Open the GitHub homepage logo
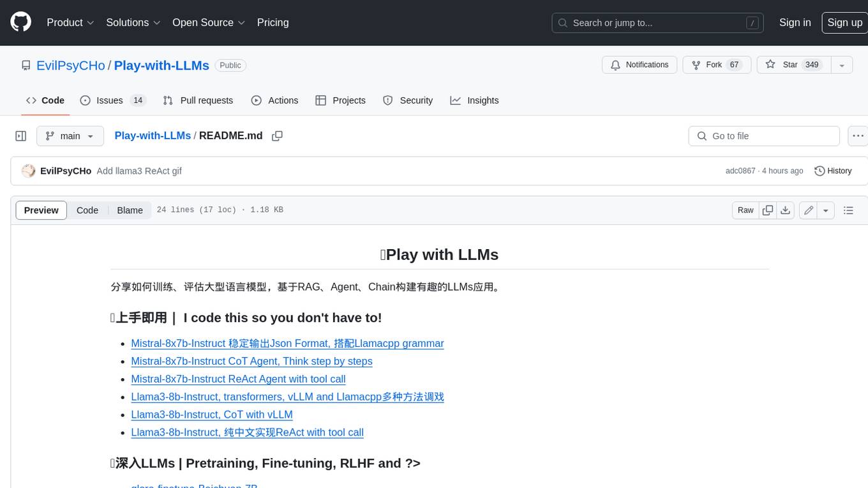 20,22
